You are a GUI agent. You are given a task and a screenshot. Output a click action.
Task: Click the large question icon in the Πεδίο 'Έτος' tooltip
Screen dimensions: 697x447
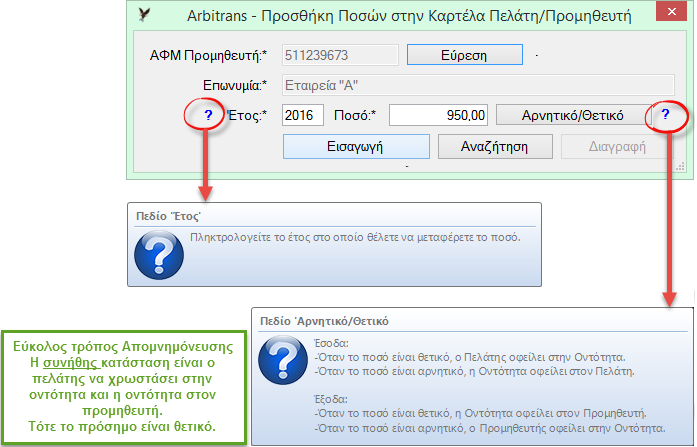tap(159, 255)
